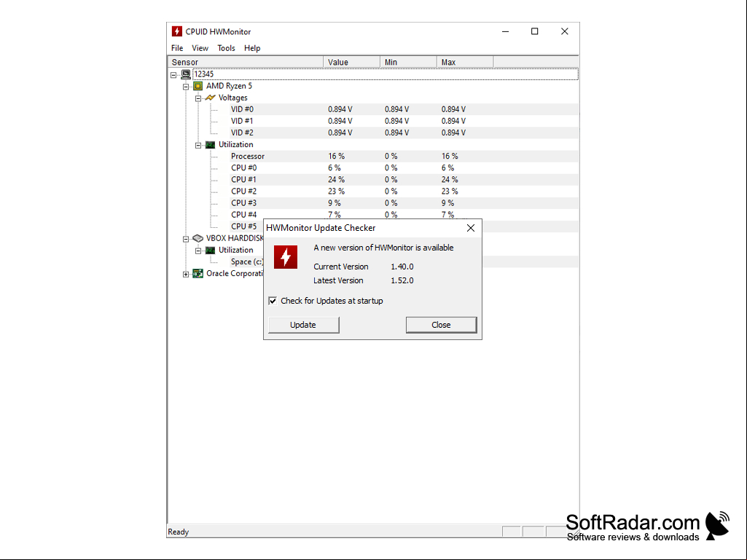This screenshot has width=747, height=560.
Task: Click the VBOX HARDDISK drive icon
Action: (197, 238)
